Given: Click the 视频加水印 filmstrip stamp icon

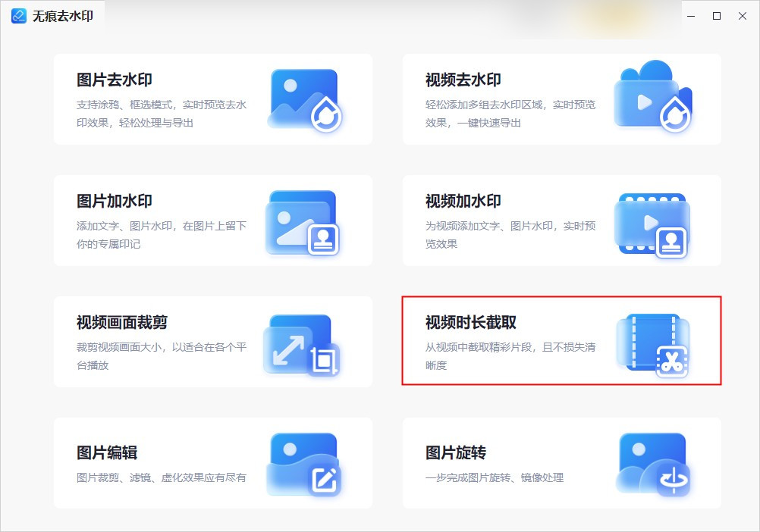Looking at the screenshot, I should (653, 221).
